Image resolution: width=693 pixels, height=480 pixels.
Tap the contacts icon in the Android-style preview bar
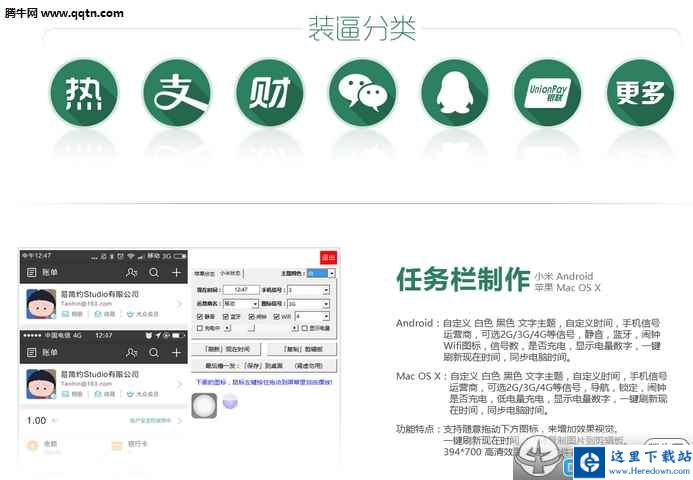click(131, 272)
